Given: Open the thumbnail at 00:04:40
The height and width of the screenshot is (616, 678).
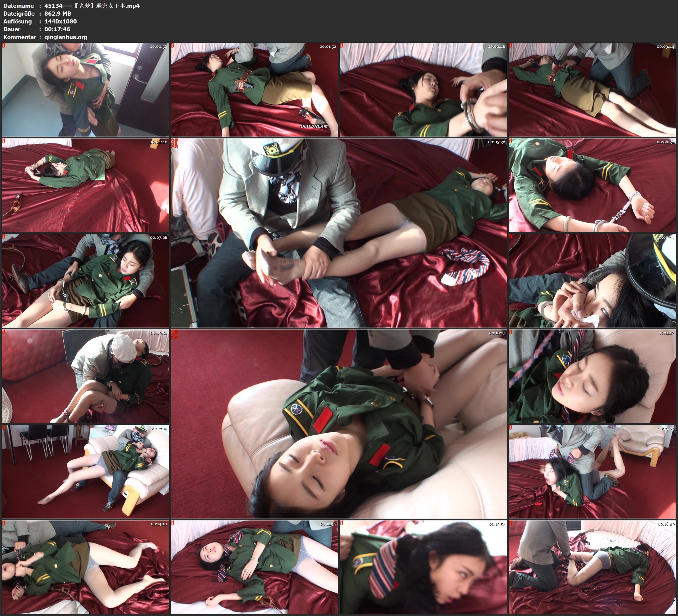Looking at the screenshot, I should click(x=85, y=185).
